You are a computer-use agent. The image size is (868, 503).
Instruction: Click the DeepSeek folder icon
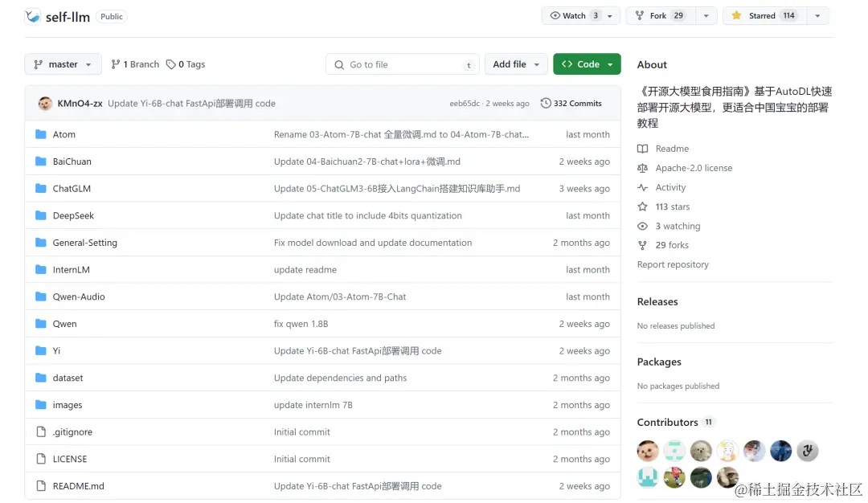click(40, 215)
